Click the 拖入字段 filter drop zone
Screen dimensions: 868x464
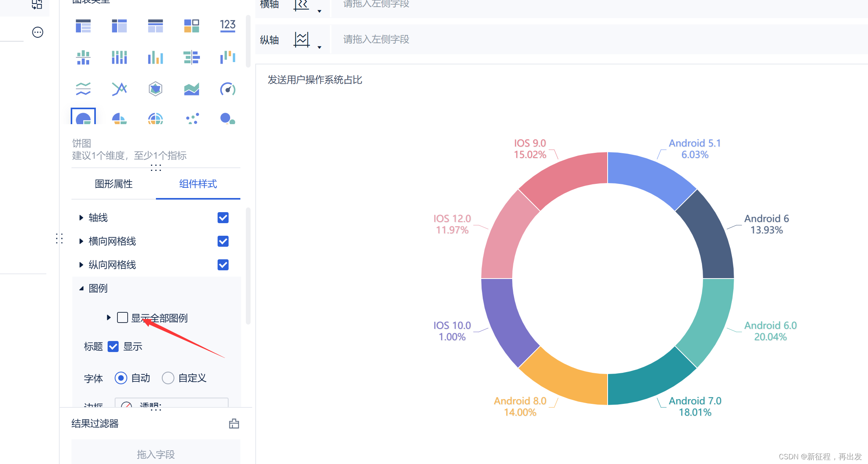point(156,453)
